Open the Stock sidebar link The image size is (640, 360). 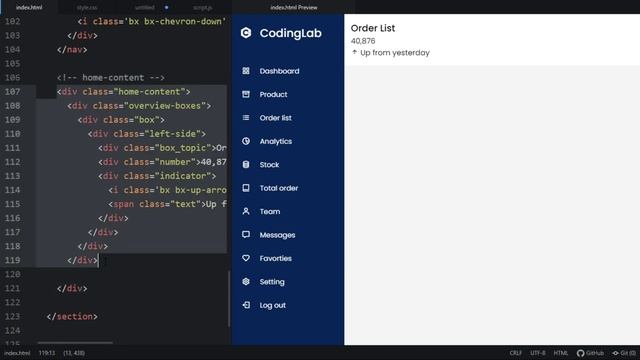269,164
